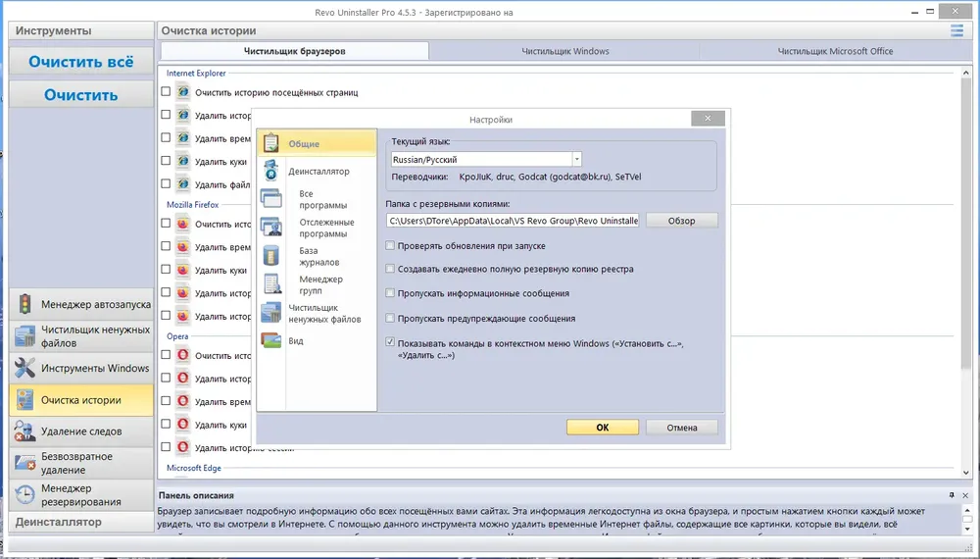
Task: Enable Проверять обновления при запуске checkbox
Action: (390, 246)
